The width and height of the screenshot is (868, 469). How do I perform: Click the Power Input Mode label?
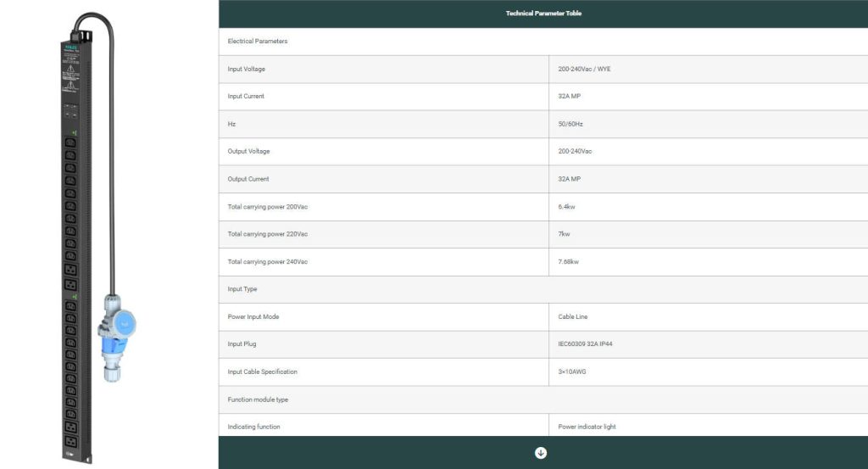[253, 316]
